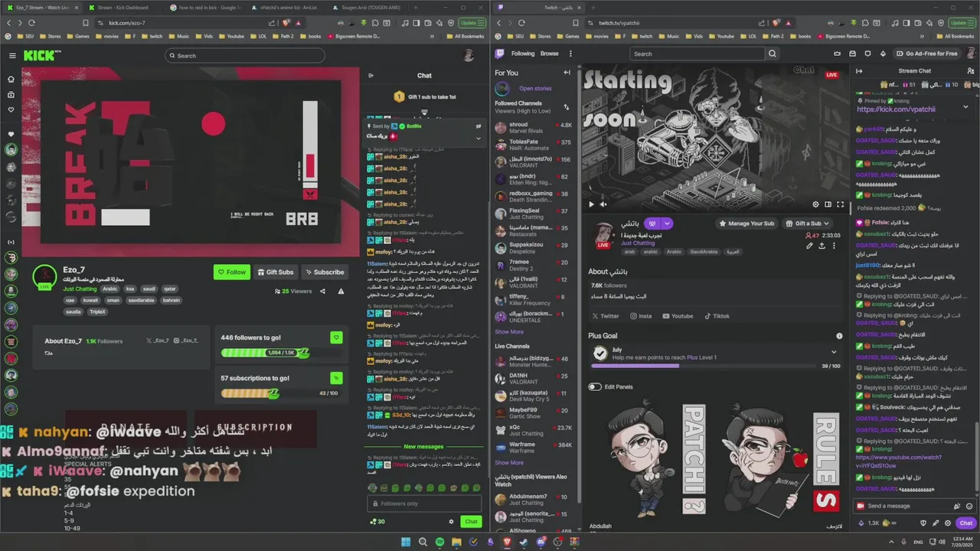Enter fullscreen on Twitch player

pyautogui.click(x=840, y=204)
